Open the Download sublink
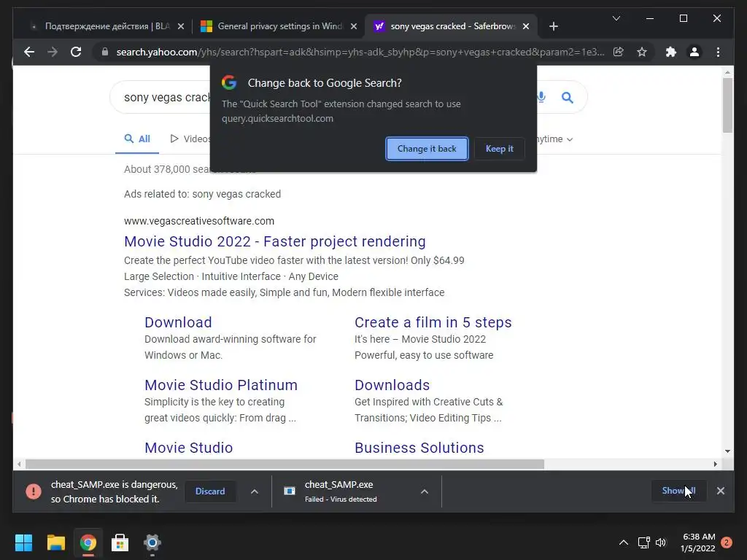 pyautogui.click(x=178, y=322)
